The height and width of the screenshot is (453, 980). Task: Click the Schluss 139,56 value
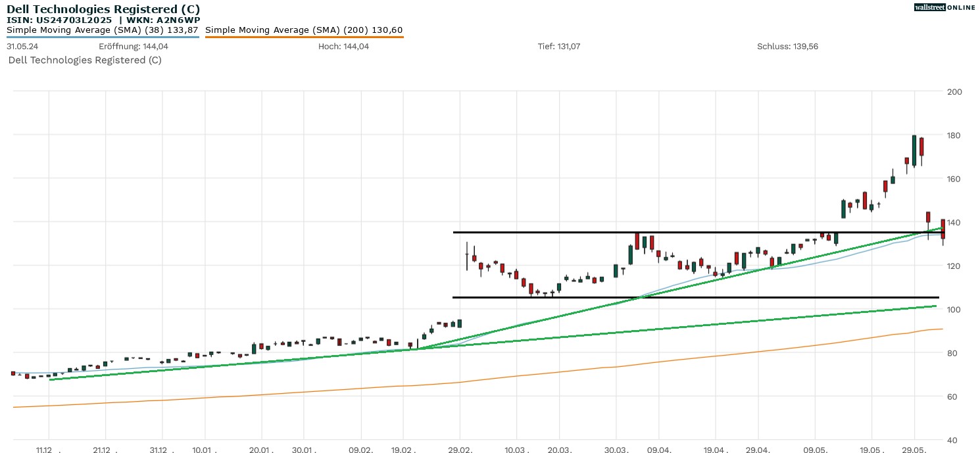tap(787, 47)
